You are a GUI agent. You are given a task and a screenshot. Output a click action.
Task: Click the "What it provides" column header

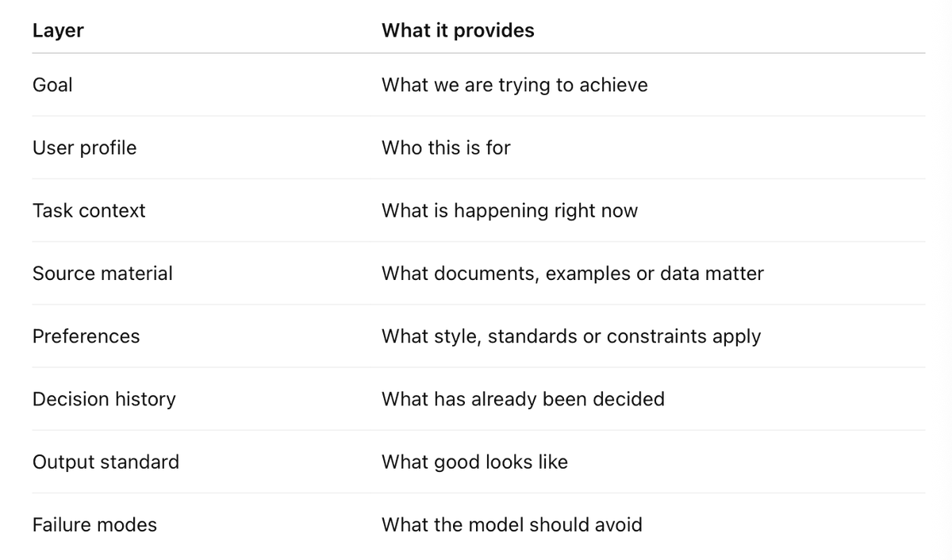click(458, 31)
